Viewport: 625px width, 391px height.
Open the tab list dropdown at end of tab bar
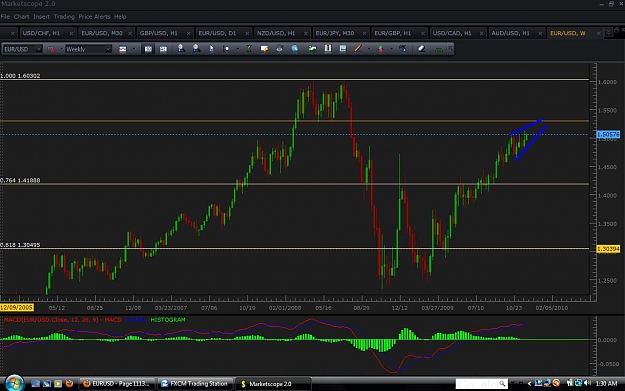[x=608, y=33]
